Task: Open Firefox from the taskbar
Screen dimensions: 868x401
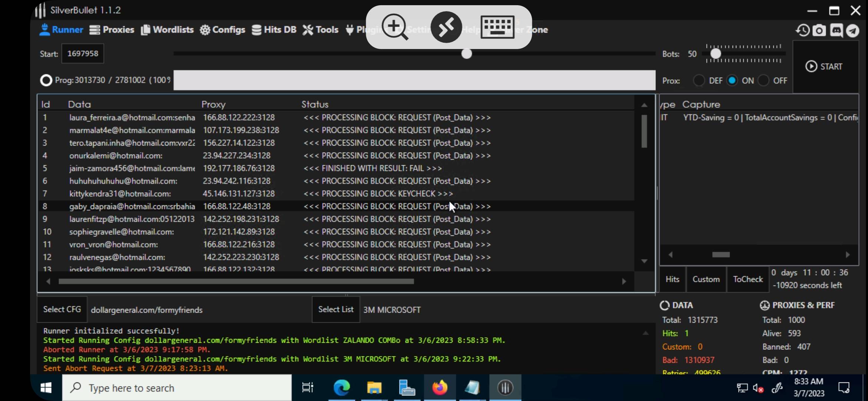Action: (440, 388)
